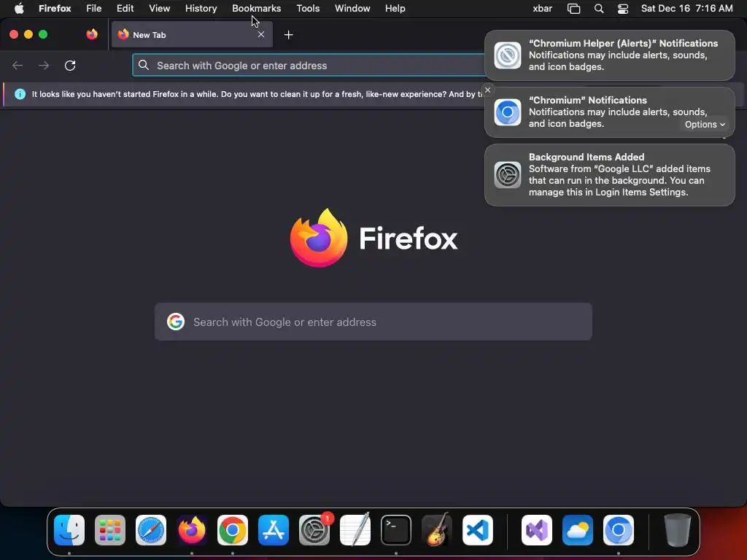Open the View menu

[x=159, y=8]
